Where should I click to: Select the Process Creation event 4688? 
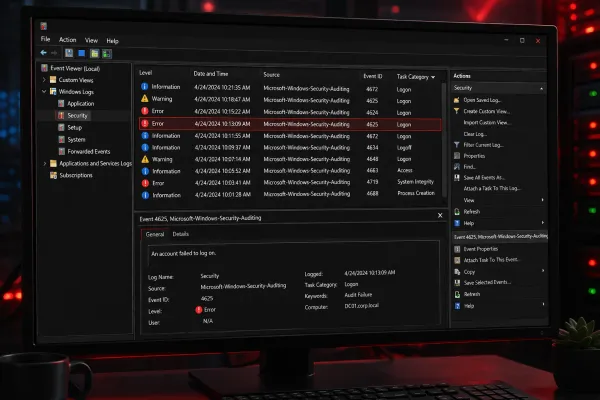290,194
